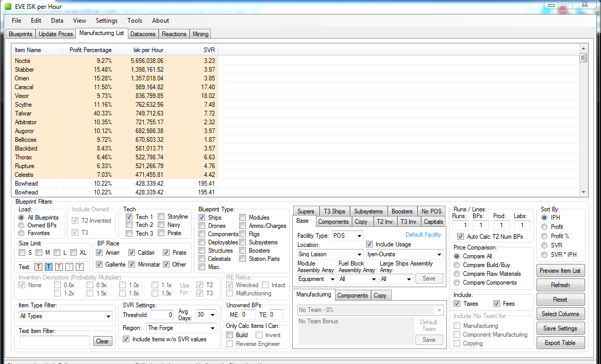This screenshot has width=601, height=364.
Task: Click the list scrollbar down arrow
Action: (583, 192)
